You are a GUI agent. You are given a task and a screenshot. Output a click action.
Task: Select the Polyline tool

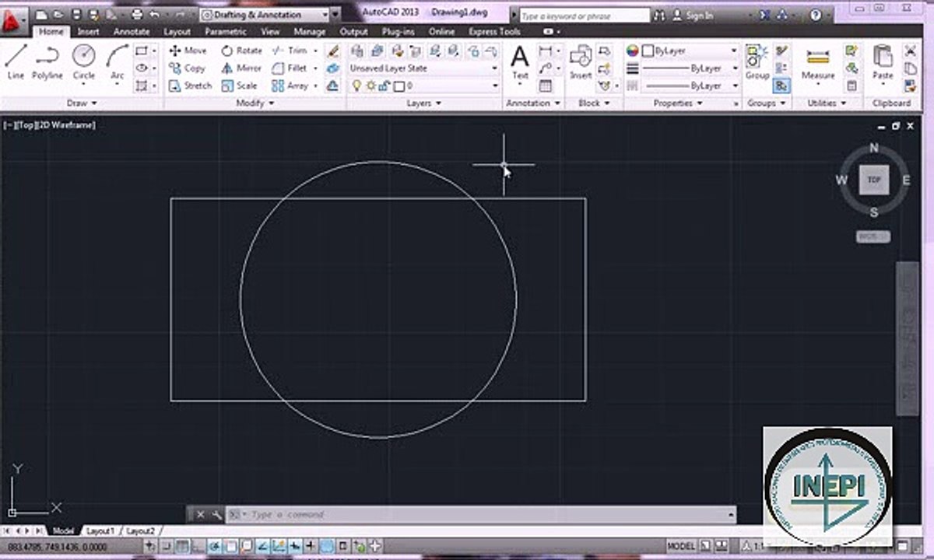coord(47,61)
